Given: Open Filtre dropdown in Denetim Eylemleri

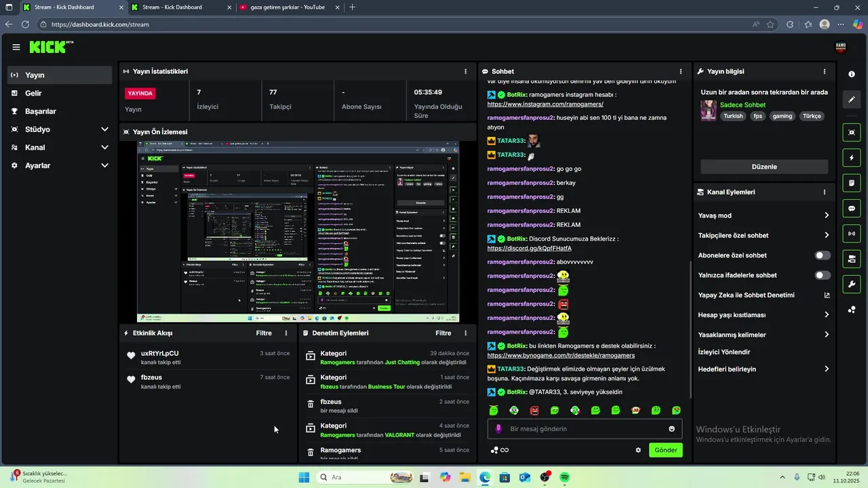Looking at the screenshot, I should click(x=443, y=333).
